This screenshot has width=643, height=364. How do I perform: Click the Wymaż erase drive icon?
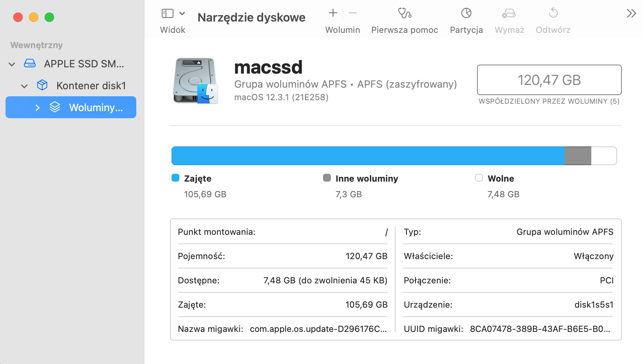click(x=509, y=13)
